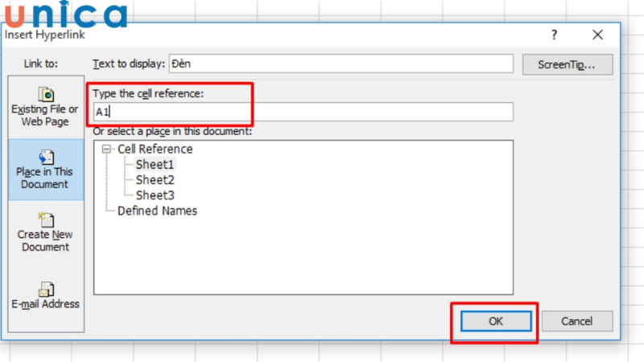This screenshot has width=644, height=362.
Task: Focus the Text to display field
Action: [x=341, y=64]
